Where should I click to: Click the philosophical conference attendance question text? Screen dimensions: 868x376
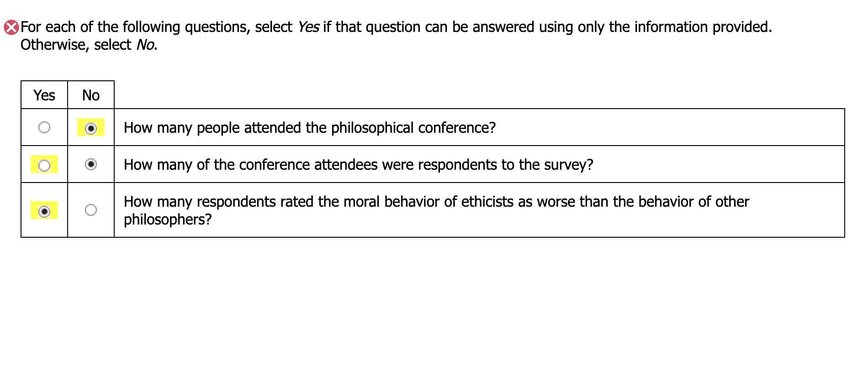coord(309,128)
